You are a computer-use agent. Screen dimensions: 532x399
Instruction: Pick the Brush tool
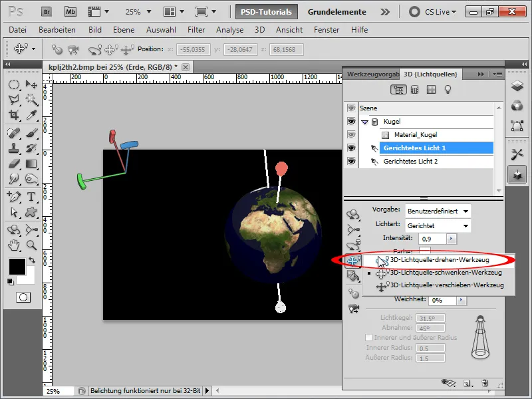coord(31,133)
